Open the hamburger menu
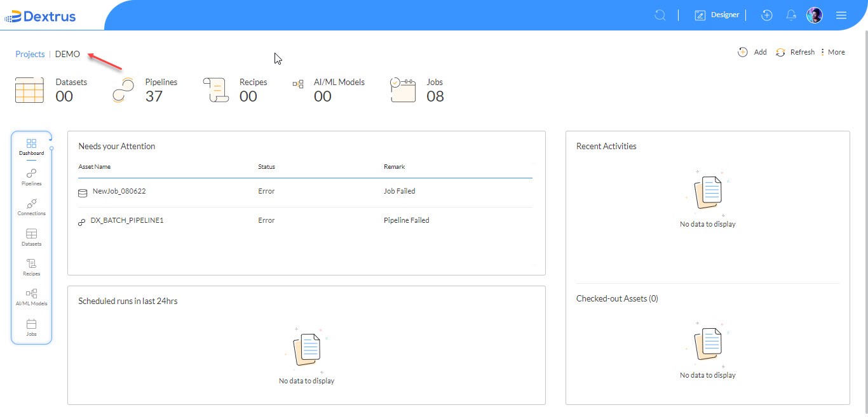 point(841,15)
